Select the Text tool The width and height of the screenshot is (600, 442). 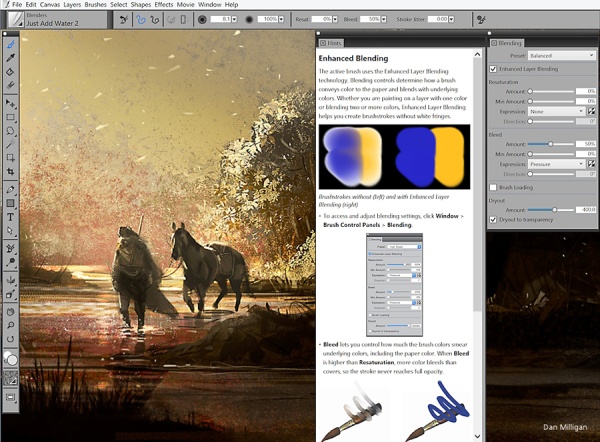coord(10,217)
